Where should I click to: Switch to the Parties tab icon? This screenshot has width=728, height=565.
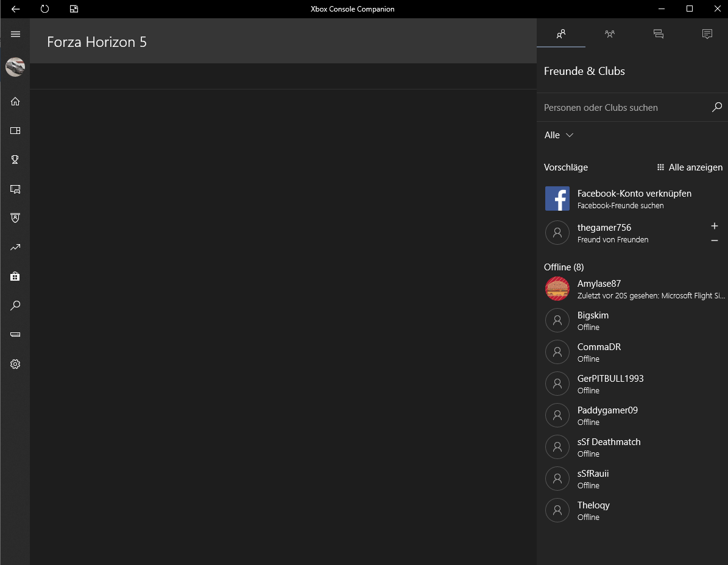610,34
